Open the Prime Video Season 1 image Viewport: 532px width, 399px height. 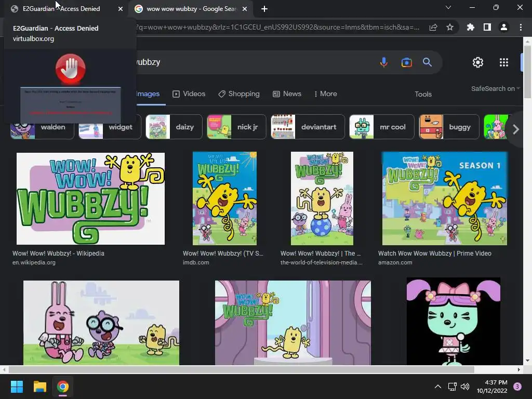tap(445, 198)
